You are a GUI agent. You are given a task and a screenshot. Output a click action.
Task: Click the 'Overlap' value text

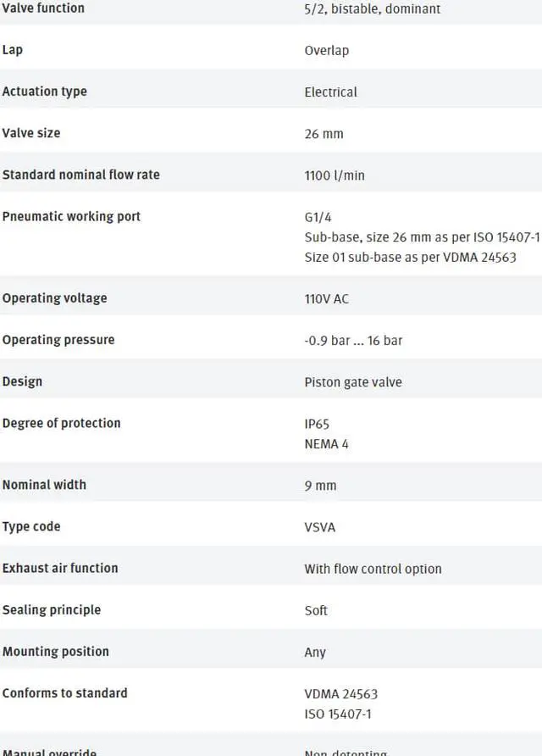point(327,50)
